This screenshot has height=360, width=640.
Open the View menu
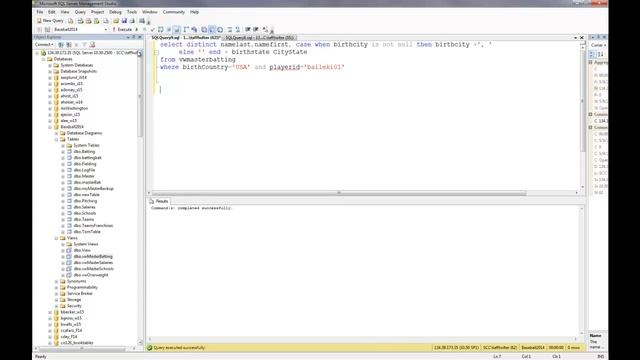pos(65,12)
